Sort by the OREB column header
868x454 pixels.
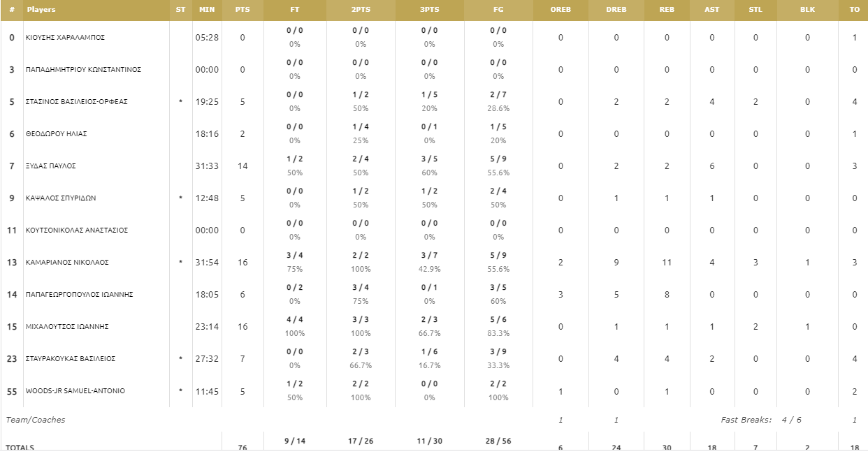tap(560, 10)
